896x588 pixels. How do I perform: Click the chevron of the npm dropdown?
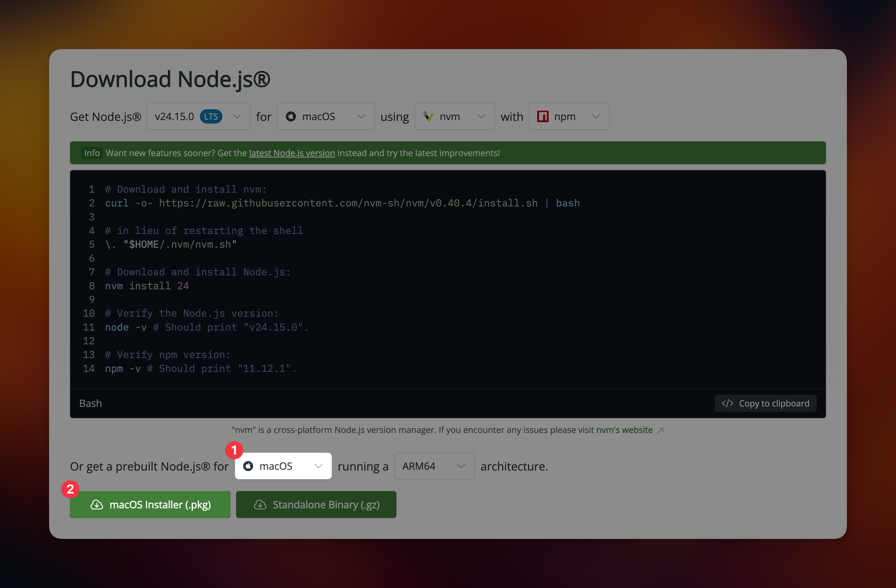pos(596,117)
